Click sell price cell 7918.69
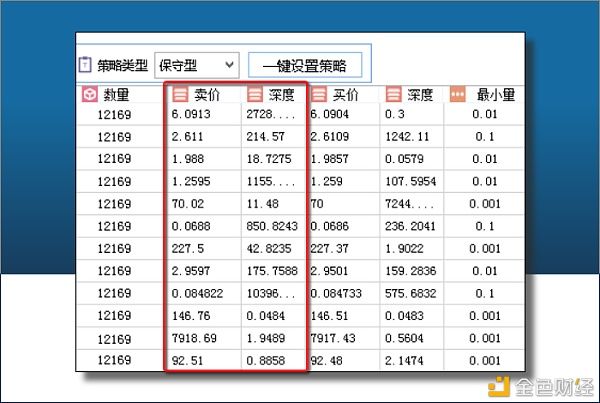This screenshot has width=600, height=403. 194,338
